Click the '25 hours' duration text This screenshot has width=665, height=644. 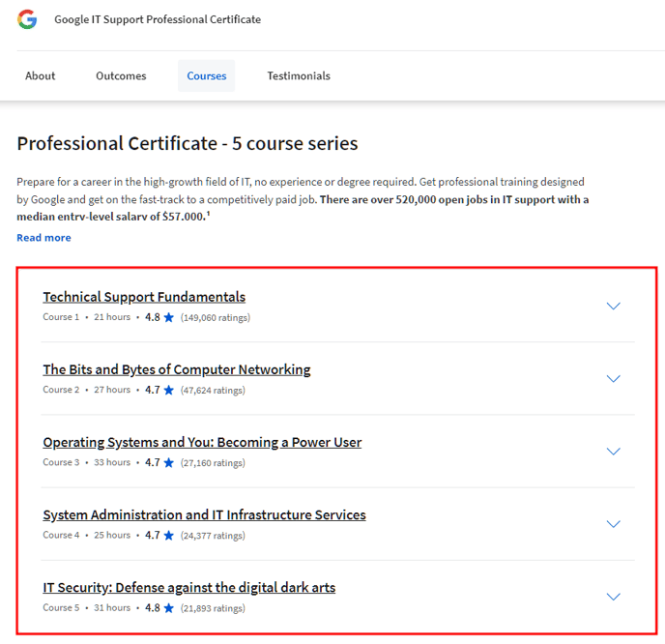click(x=112, y=536)
